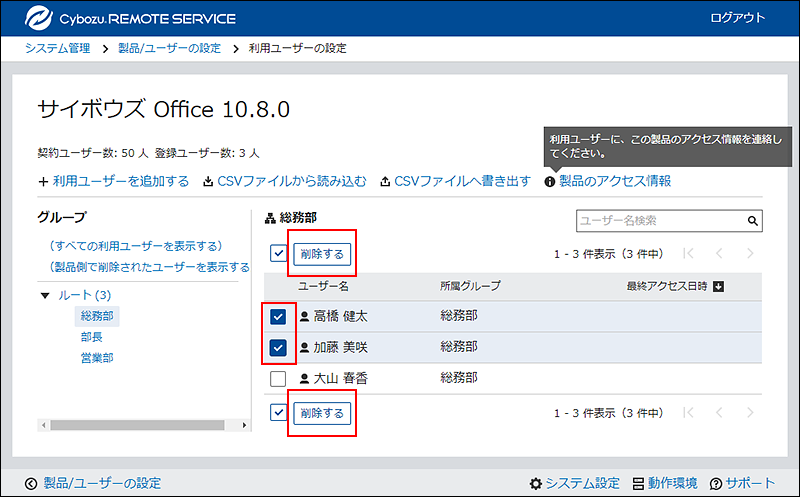
Task: Click 最終アクセス日時 column header
Action: click(x=667, y=286)
